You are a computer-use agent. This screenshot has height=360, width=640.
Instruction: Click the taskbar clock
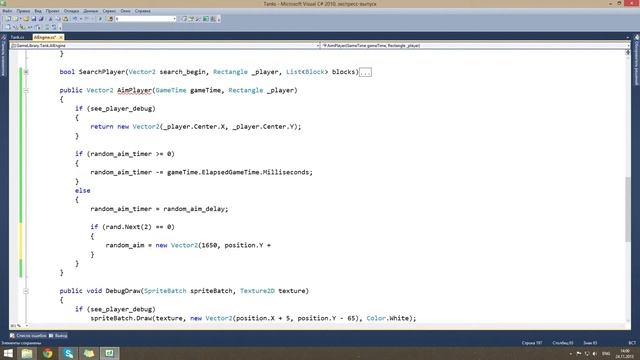click(624, 353)
